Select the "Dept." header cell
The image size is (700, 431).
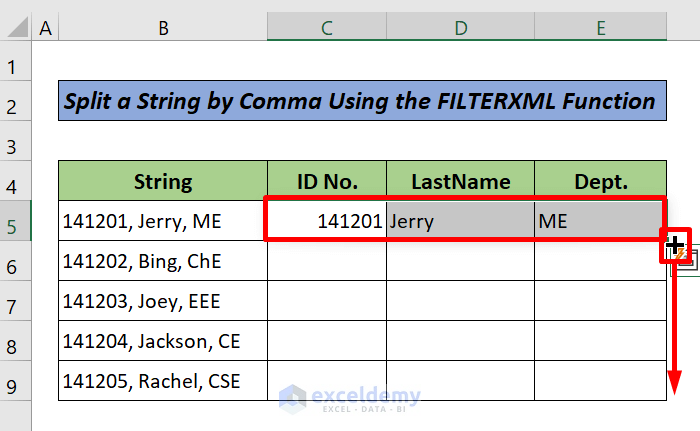pyautogui.click(x=600, y=182)
